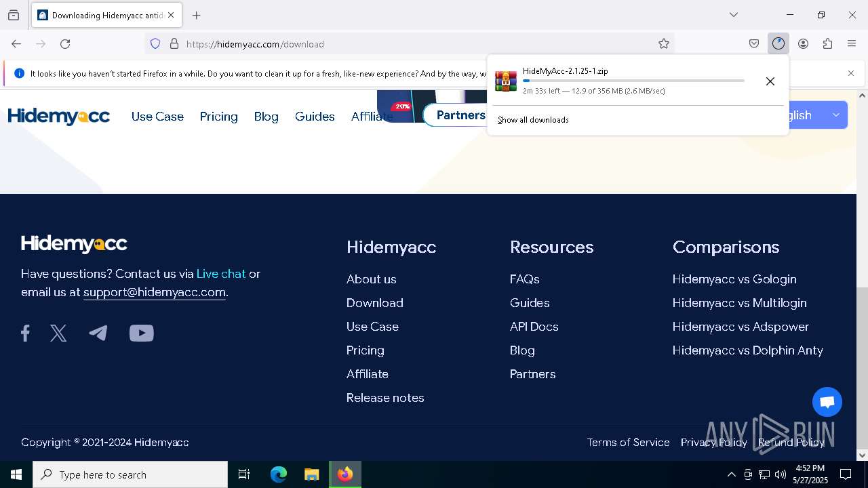Click the Windows taskbar search box
Screen dimensions: 868x488
coord(130,474)
